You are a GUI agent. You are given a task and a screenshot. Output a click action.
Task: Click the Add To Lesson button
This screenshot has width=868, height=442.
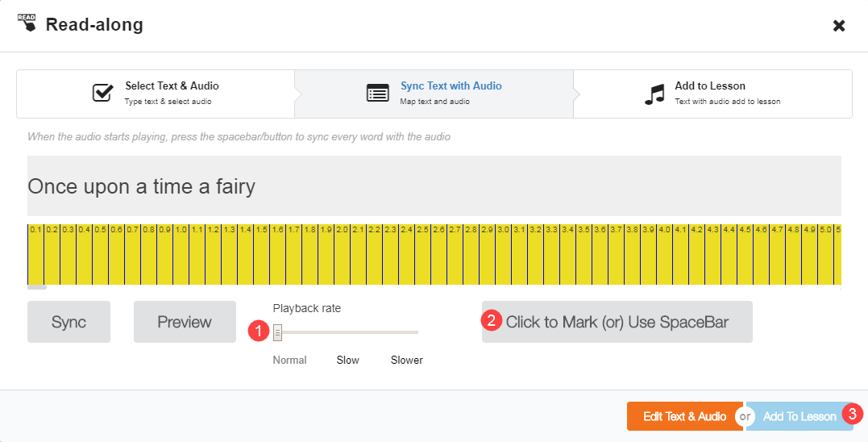[x=799, y=416]
